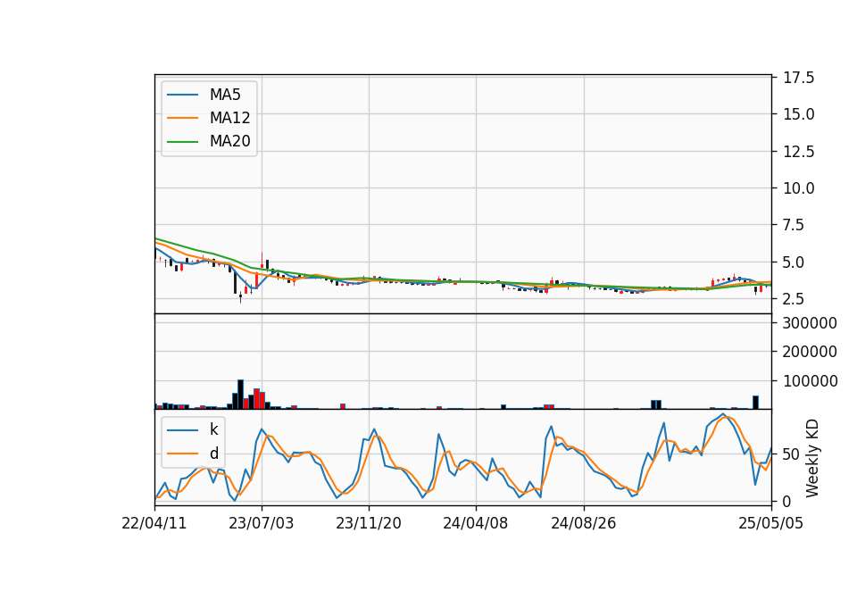The height and width of the screenshot is (616, 857).
Task: Click the 24/04/08 date label
Action: pyautogui.click(x=476, y=523)
